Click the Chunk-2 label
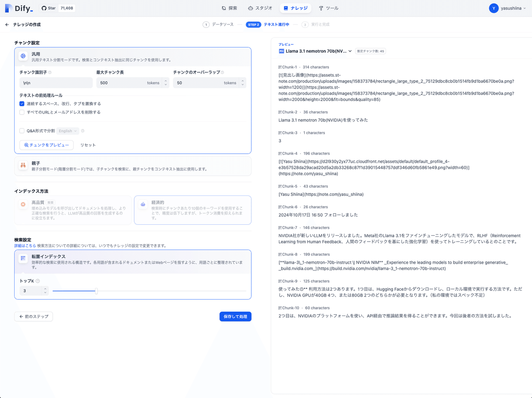Viewport: 532px width, 398px height. (289, 112)
